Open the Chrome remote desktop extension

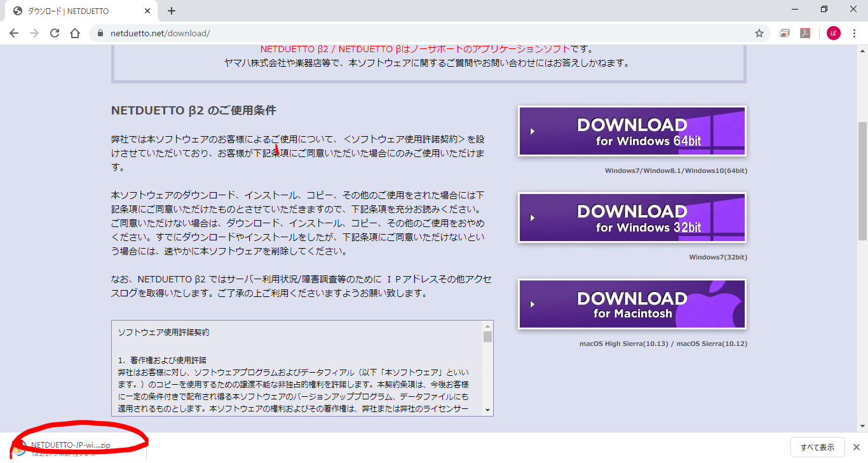click(785, 33)
